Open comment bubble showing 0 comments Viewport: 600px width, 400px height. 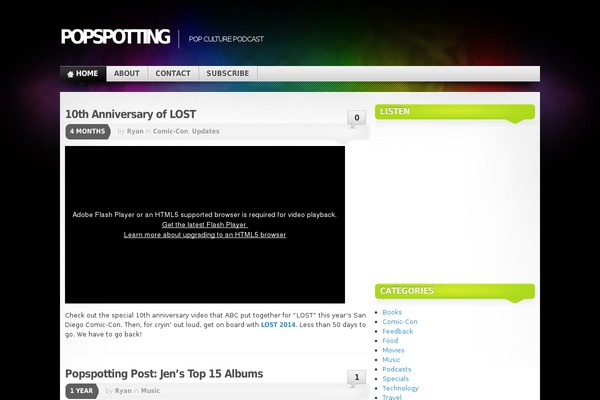pyautogui.click(x=356, y=118)
